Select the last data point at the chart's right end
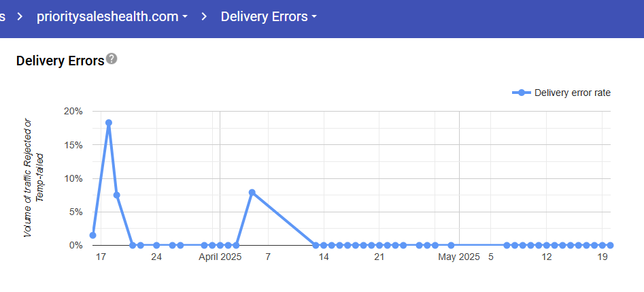 click(x=610, y=245)
